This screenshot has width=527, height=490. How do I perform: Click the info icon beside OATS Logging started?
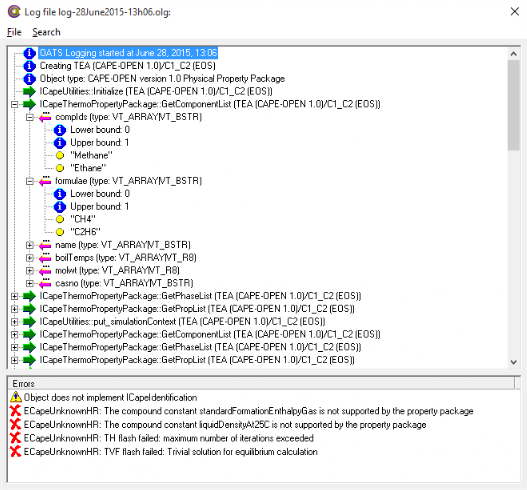[29, 53]
